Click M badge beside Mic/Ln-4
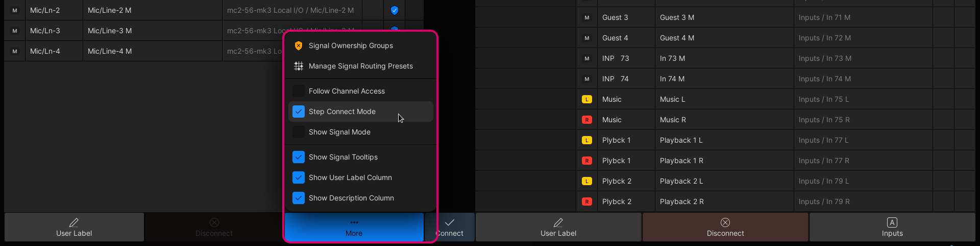 [15, 51]
